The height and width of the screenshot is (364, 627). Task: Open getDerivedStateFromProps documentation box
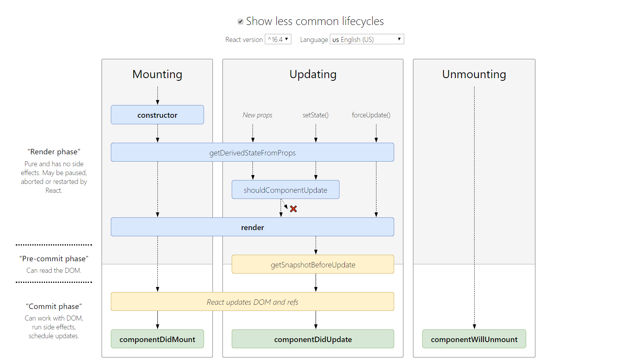point(252,153)
